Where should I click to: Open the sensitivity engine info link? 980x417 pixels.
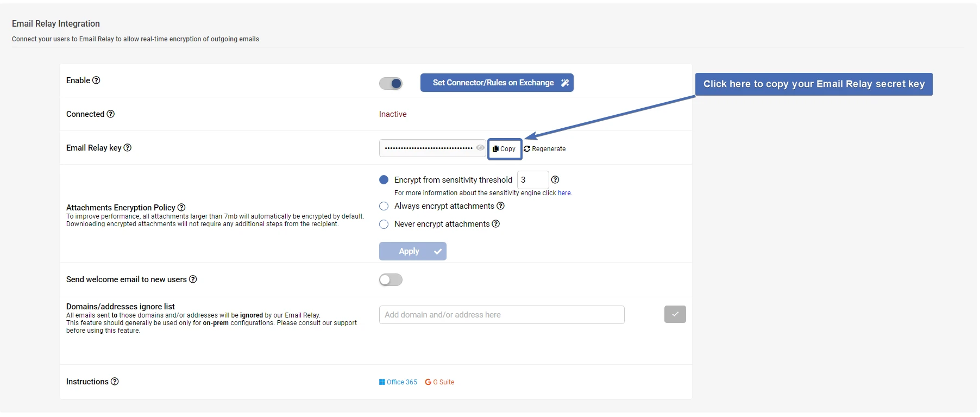pyautogui.click(x=564, y=193)
